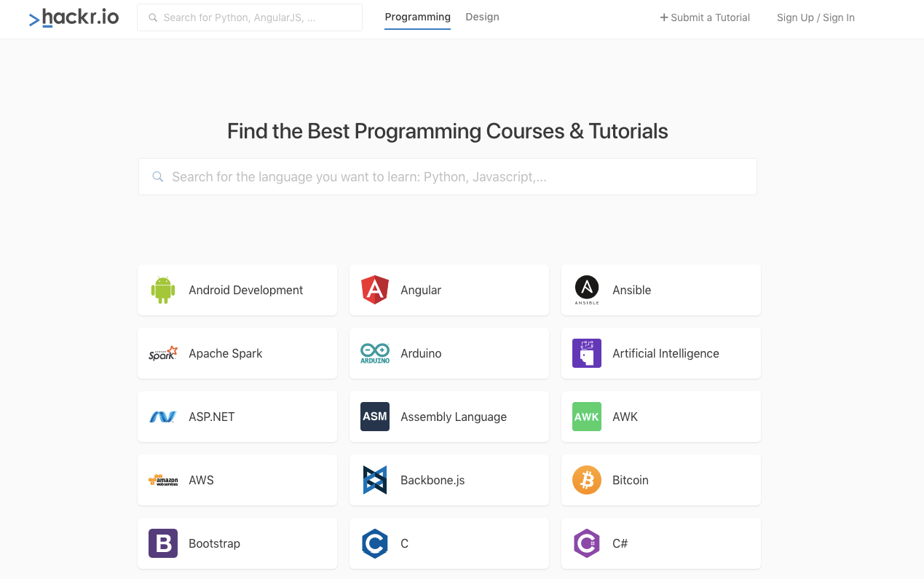Viewport: 924px width, 579px height.
Task: Open the Assembly Language label text
Action: coord(454,417)
